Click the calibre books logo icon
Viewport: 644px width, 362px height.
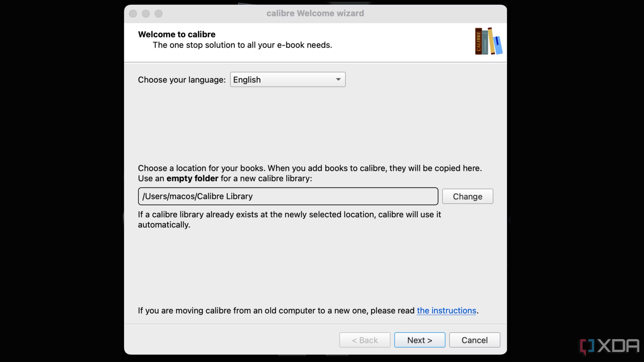[489, 41]
